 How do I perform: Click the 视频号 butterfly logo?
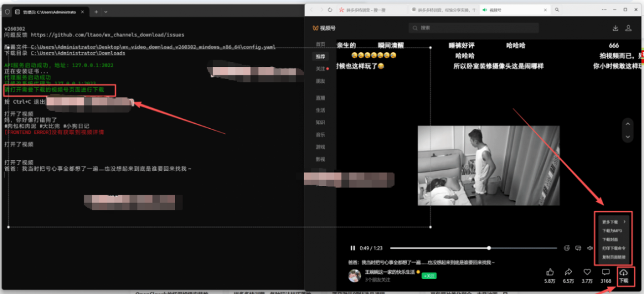pos(316,28)
